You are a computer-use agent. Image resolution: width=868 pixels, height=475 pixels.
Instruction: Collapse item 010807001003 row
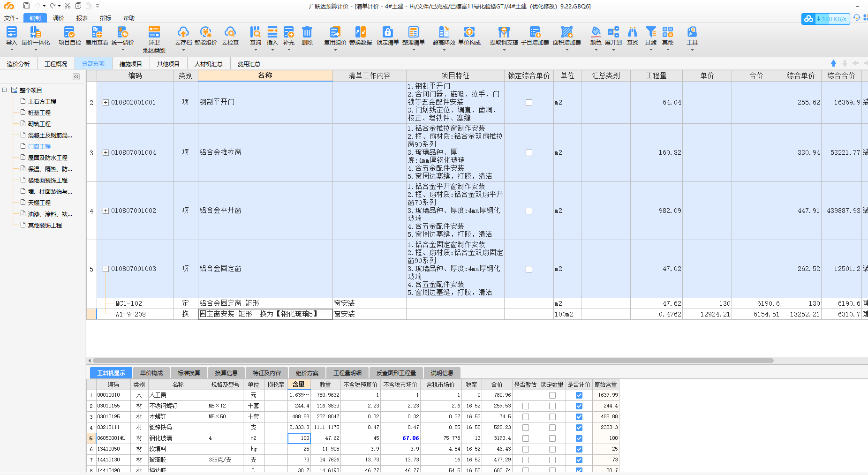[x=106, y=269]
